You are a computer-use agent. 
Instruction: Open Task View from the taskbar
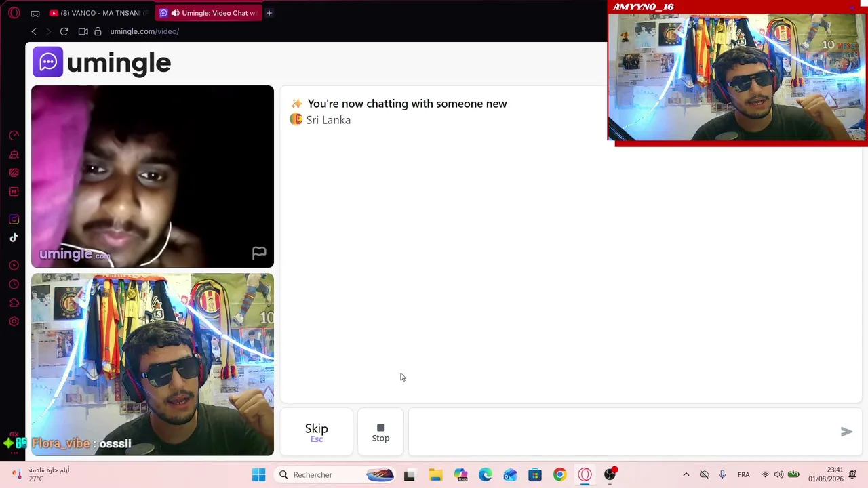pos(409,475)
